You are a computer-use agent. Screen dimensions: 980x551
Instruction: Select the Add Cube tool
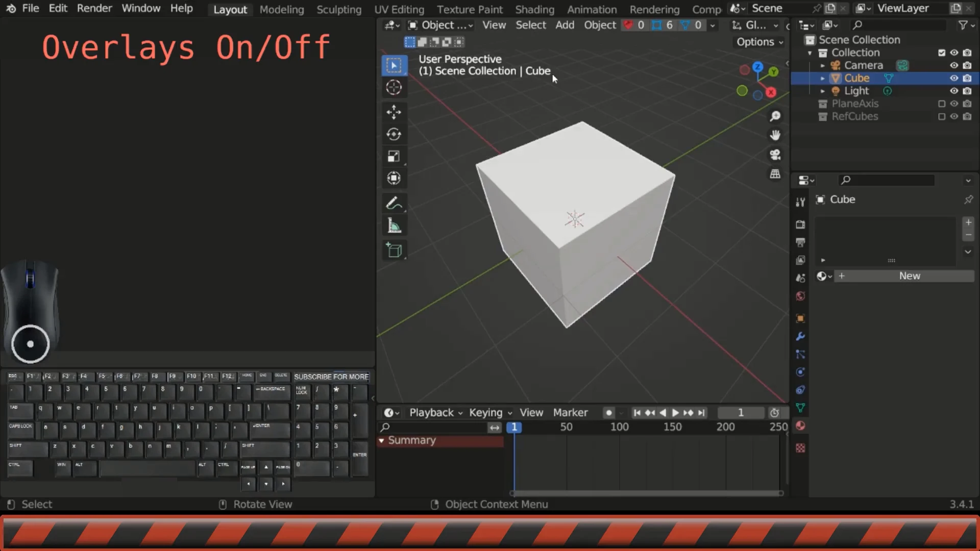point(394,251)
